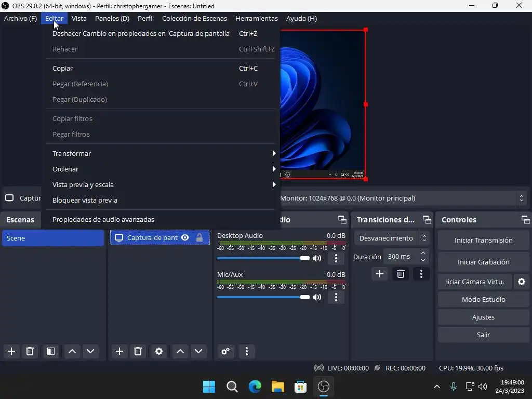Toggle visibility of Captura de pantalla source

click(x=185, y=237)
